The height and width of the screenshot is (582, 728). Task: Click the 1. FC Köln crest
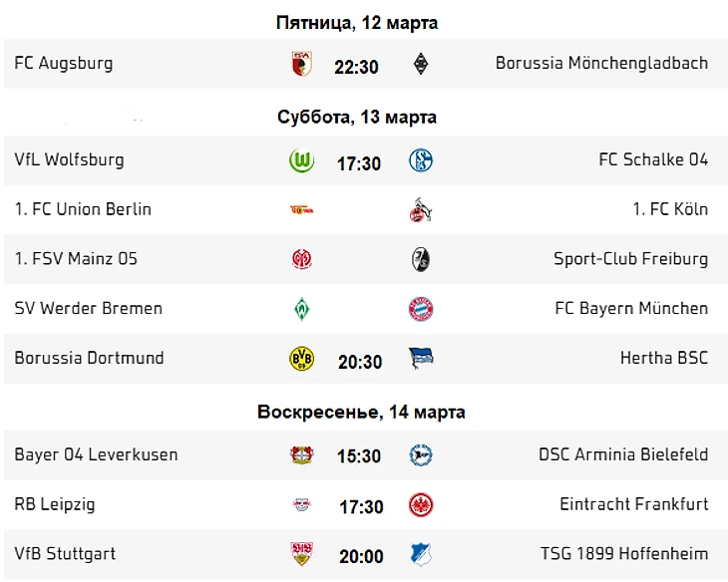(x=421, y=210)
